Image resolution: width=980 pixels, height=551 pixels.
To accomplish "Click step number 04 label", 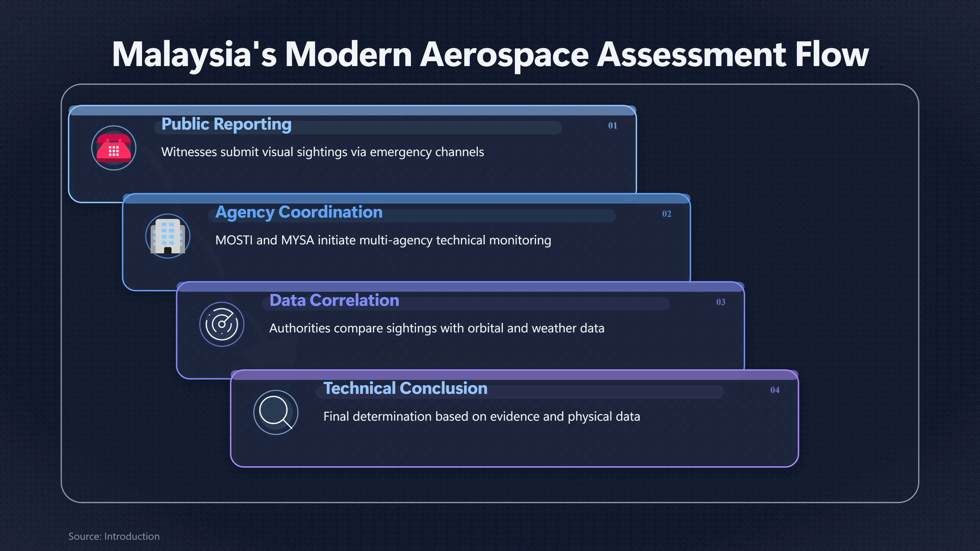I will [775, 390].
